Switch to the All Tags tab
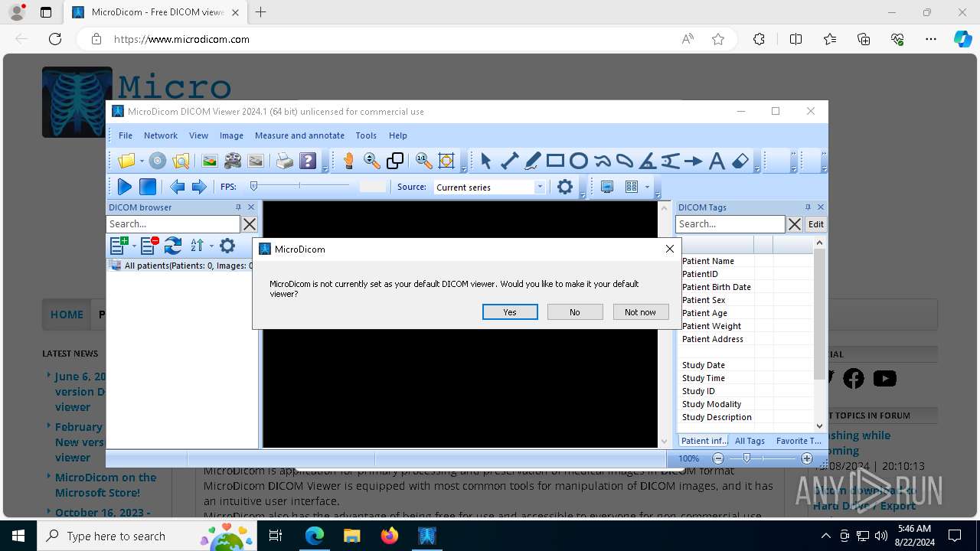This screenshot has width=980, height=551. (750, 441)
